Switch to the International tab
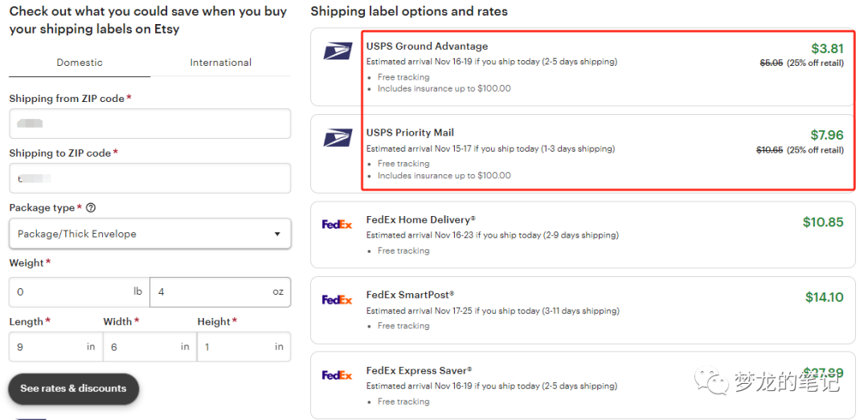 [220, 63]
